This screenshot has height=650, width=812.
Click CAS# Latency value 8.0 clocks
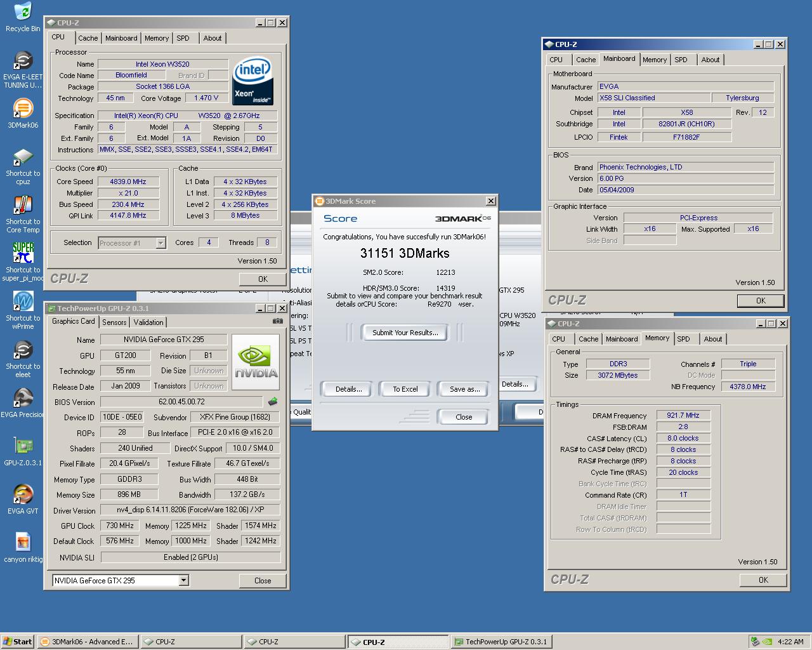point(683,438)
